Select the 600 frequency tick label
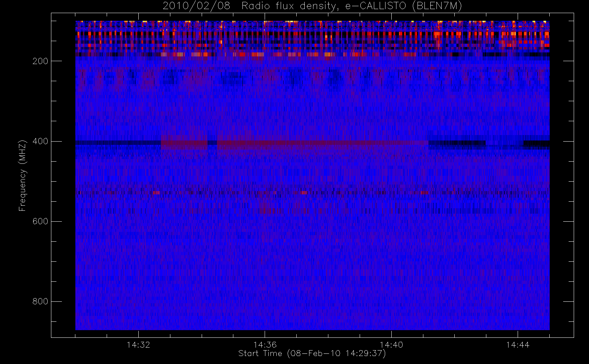This screenshot has height=364, width=589. [x=40, y=221]
